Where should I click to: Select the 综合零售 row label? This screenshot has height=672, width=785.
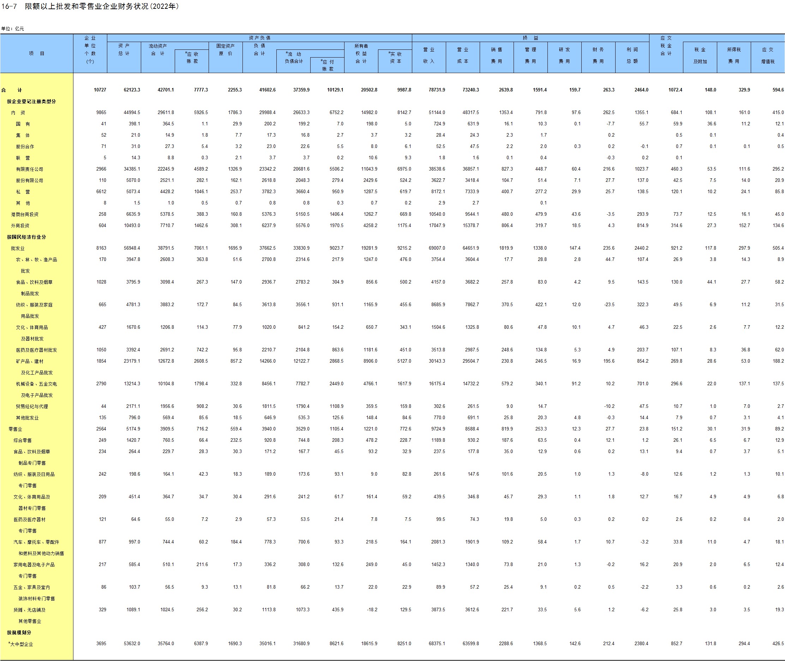[23, 440]
